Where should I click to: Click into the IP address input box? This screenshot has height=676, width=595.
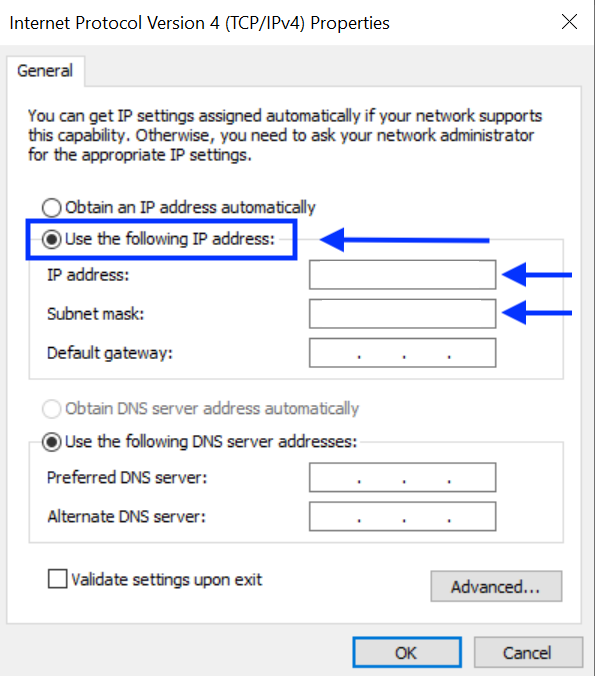pyautogui.click(x=402, y=275)
